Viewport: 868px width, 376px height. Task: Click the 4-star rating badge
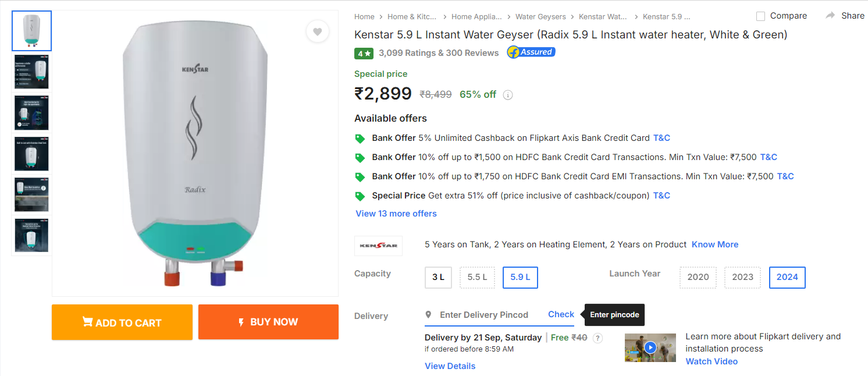[364, 53]
